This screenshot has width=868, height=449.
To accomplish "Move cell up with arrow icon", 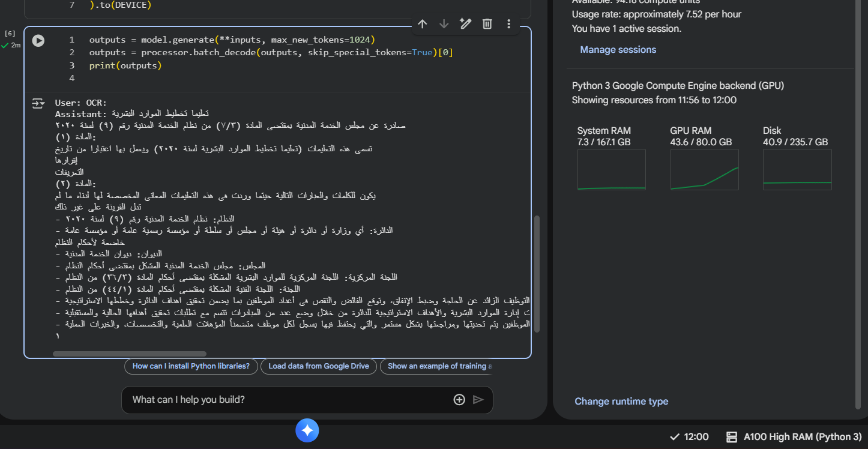I will click(x=422, y=24).
